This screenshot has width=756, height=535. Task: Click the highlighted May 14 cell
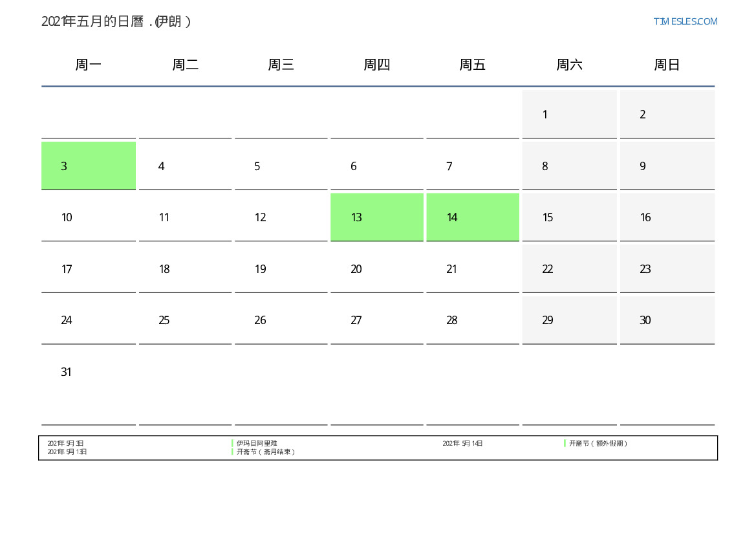[x=472, y=217]
